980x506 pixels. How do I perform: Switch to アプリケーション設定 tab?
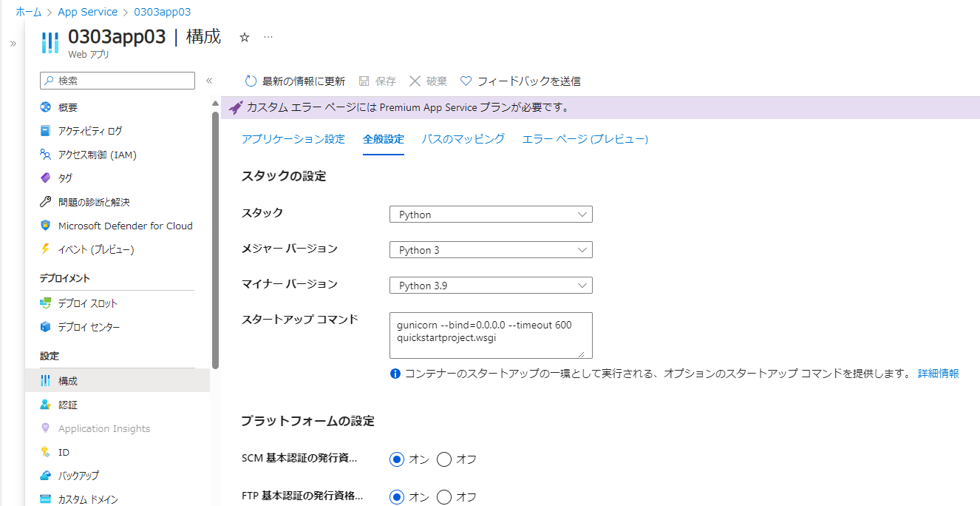pyautogui.click(x=293, y=139)
